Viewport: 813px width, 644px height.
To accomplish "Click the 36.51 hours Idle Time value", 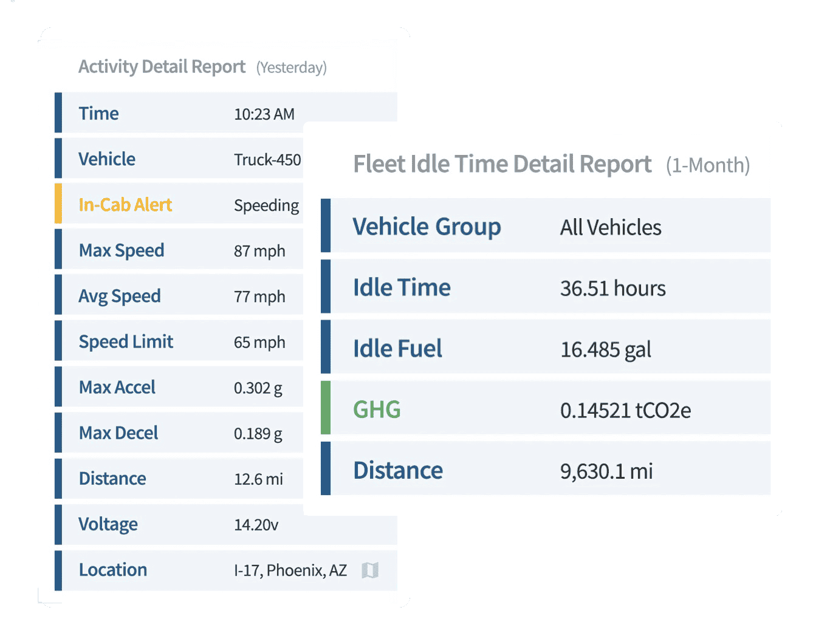I will tap(612, 287).
